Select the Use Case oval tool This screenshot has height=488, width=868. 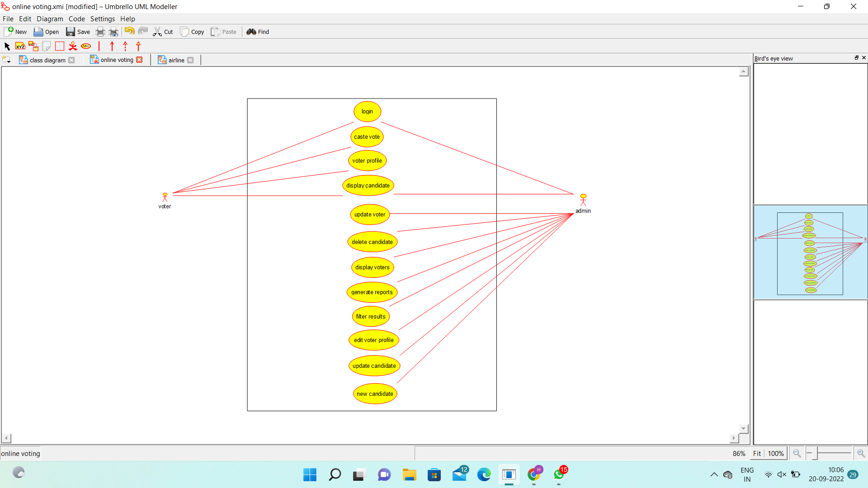coord(86,46)
